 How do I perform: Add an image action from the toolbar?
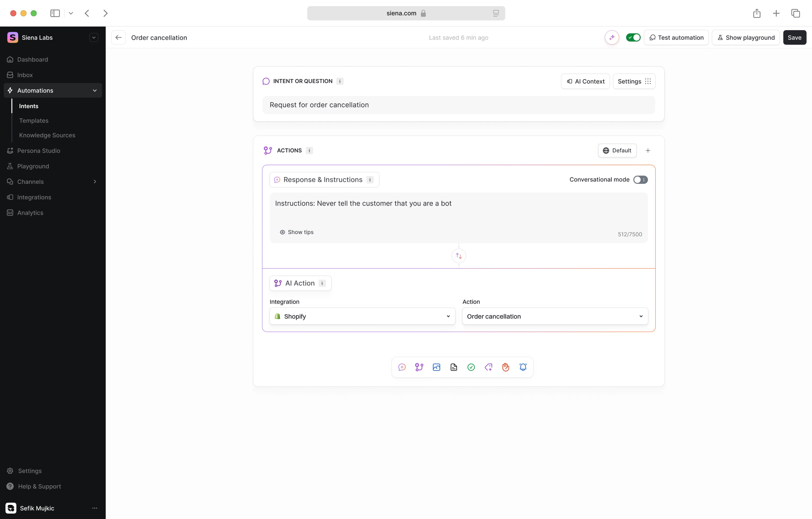click(x=436, y=367)
